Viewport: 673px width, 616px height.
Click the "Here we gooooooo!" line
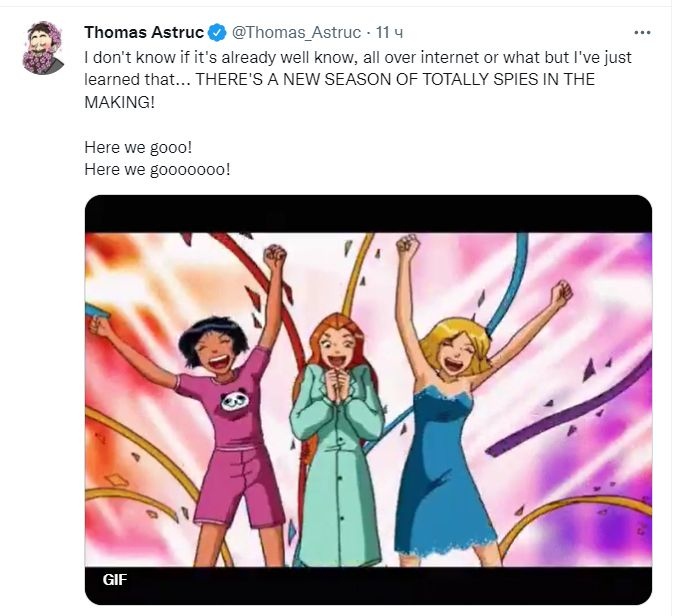(158, 169)
